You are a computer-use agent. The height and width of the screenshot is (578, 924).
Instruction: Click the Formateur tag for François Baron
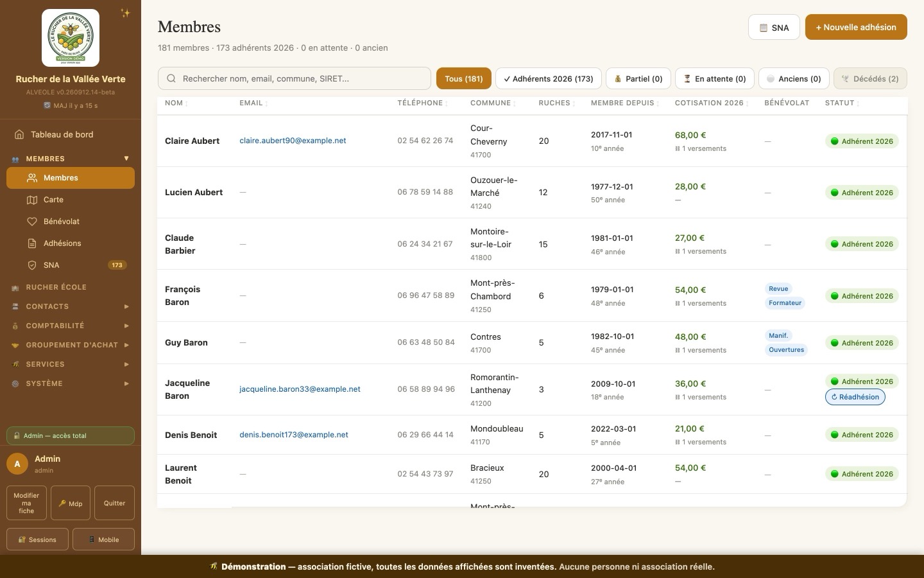[785, 303]
